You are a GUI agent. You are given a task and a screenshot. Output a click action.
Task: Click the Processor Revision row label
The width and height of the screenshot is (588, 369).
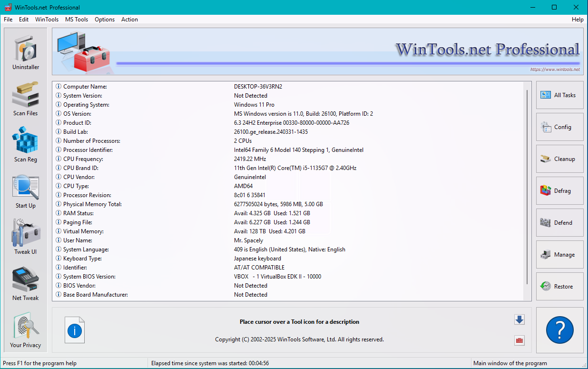tap(87, 195)
